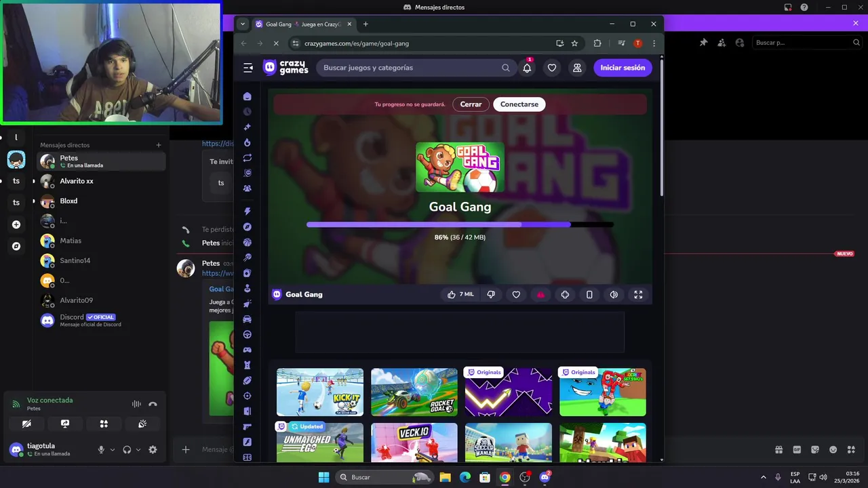The height and width of the screenshot is (488, 868).
Task: Select the Goal Gang Chrome tab
Action: (x=304, y=24)
